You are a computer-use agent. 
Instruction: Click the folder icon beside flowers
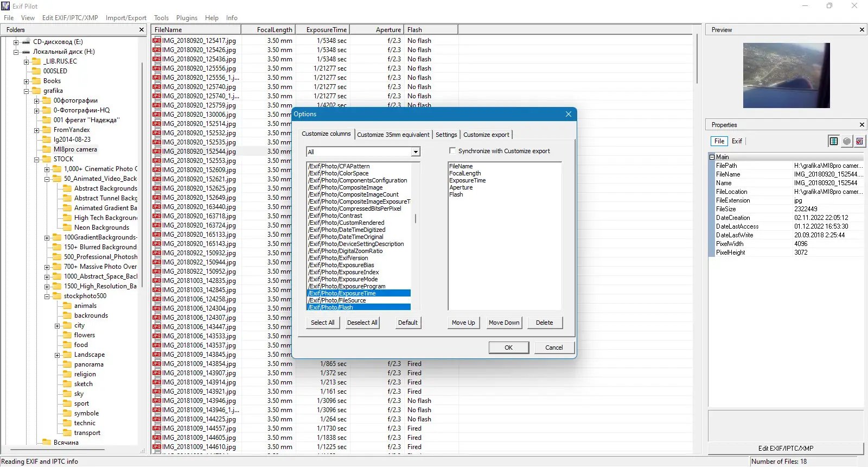coord(67,335)
